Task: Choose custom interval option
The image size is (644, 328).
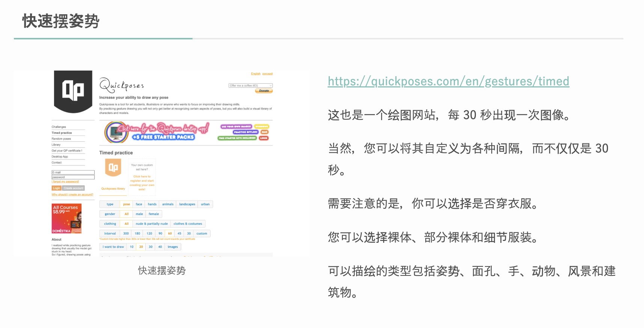Action: pos(202,233)
